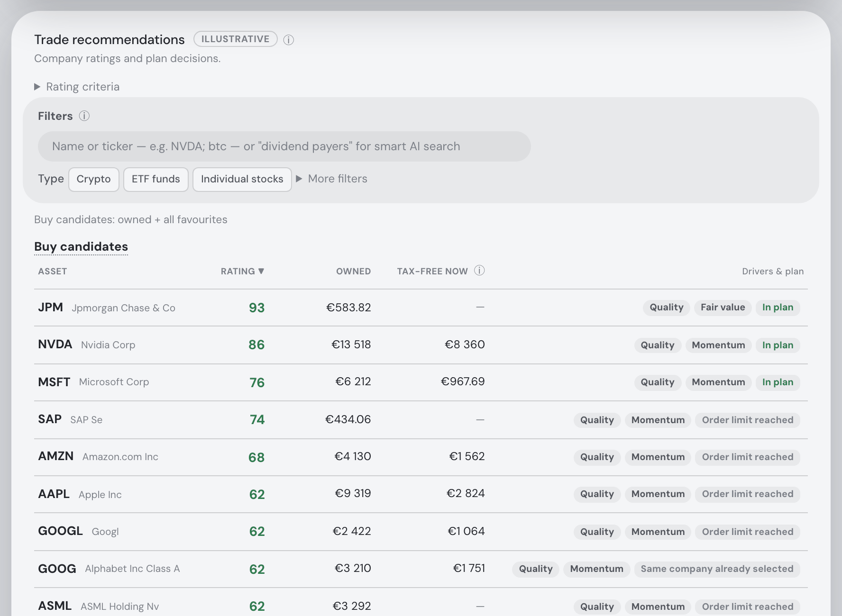Click AAPL's owned amount €9 319

coord(353,493)
